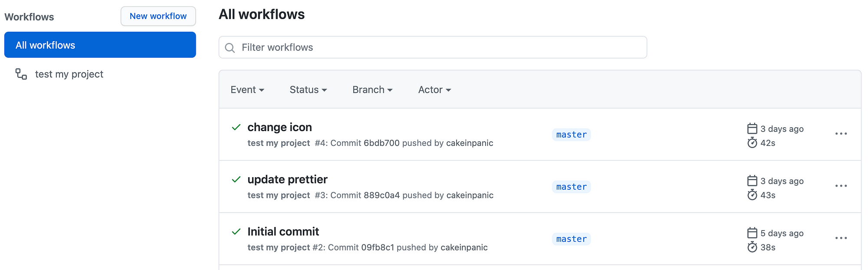Click the Workflows sidebar heading
Screen dimensions: 868x270
[x=29, y=17]
